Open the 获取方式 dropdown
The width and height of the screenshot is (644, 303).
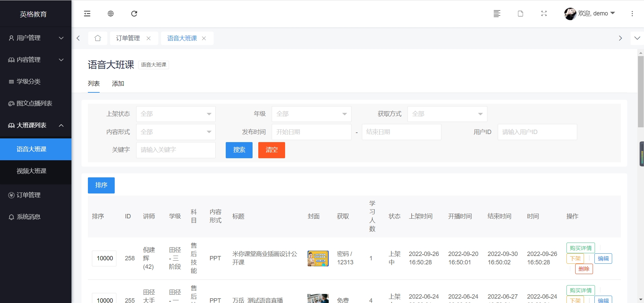click(x=447, y=114)
